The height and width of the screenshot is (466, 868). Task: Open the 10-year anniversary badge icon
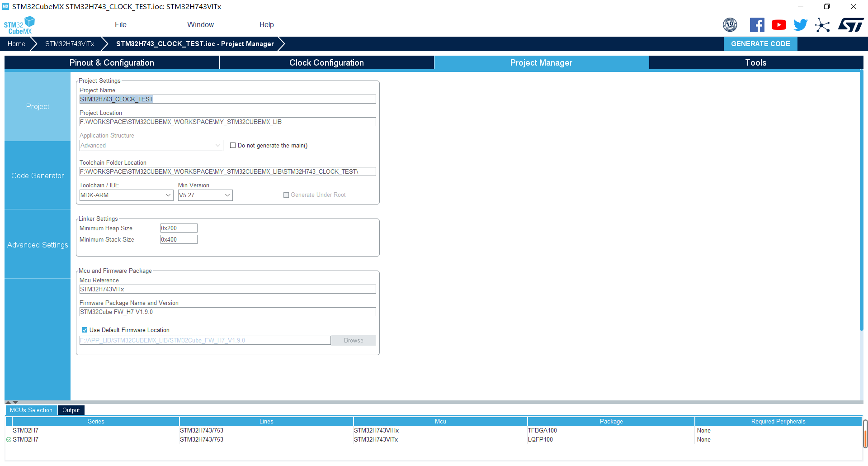point(730,25)
